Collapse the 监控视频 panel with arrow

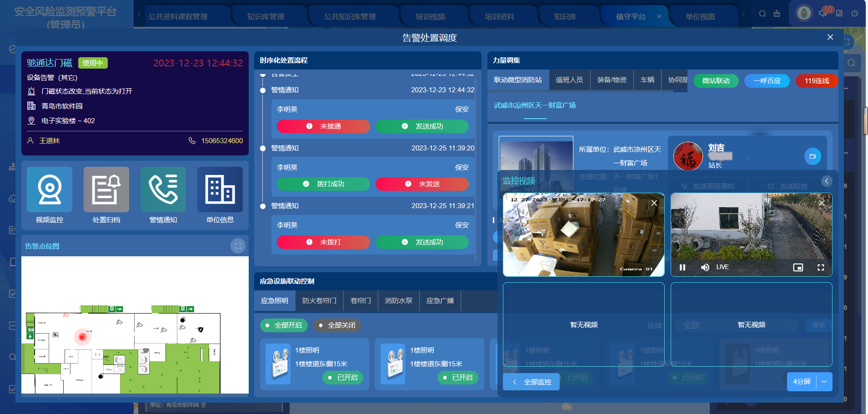pyautogui.click(x=827, y=181)
